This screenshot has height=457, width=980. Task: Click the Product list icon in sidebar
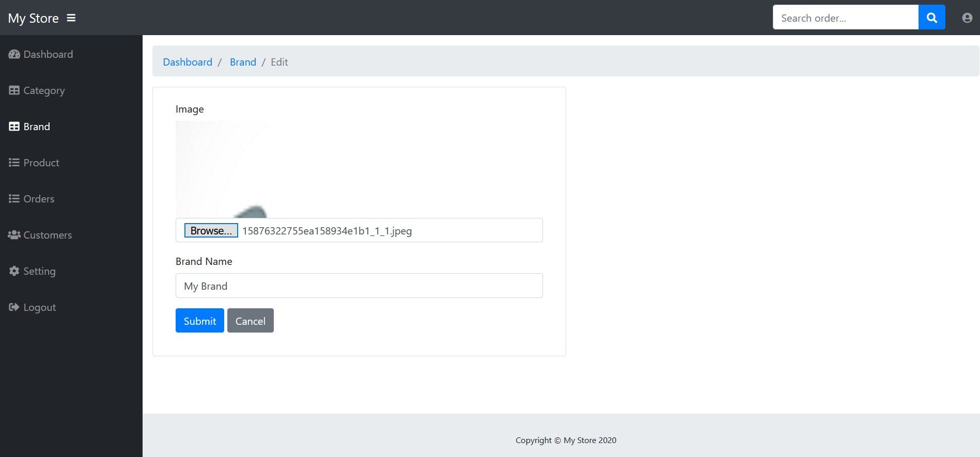tap(14, 163)
